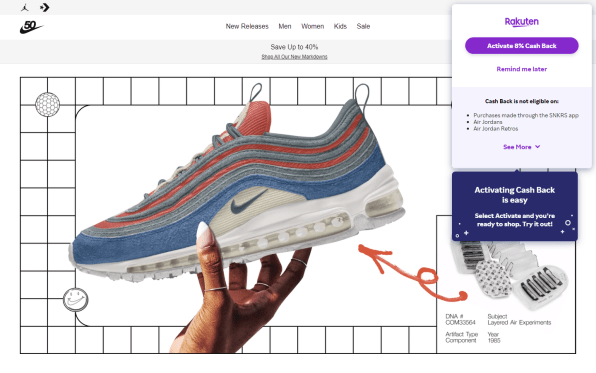Image resolution: width=596 pixels, height=373 pixels.
Task: Click the smiley face ball icon
Action: (x=76, y=300)
